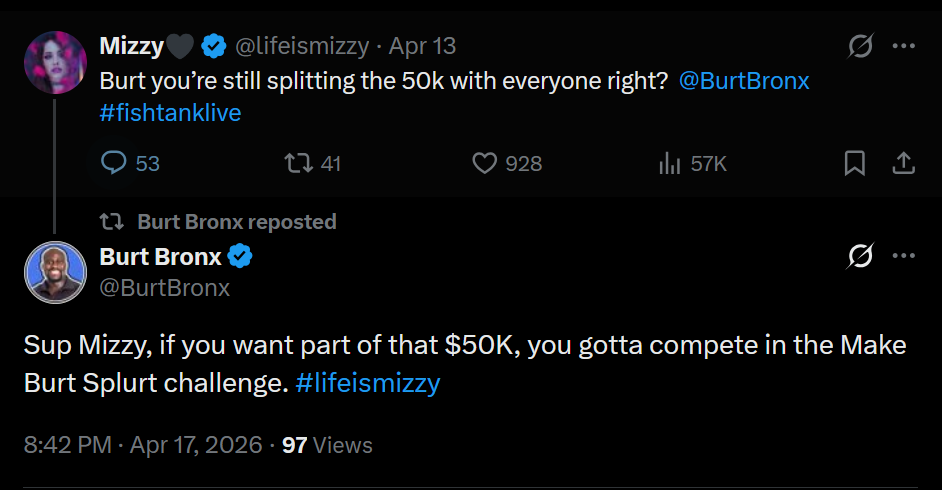
Task: Click the @lifeismizzy handle
Action: [x=301, y=46]
